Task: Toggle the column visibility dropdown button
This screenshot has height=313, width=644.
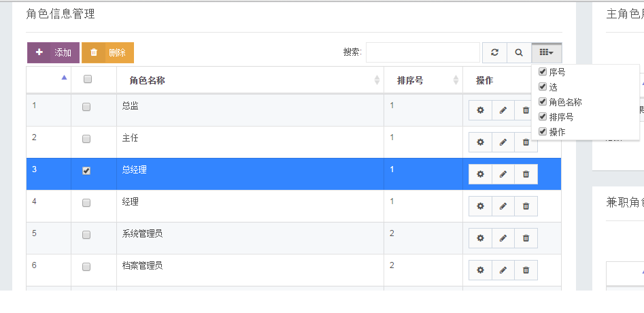Action: point(547,52)
